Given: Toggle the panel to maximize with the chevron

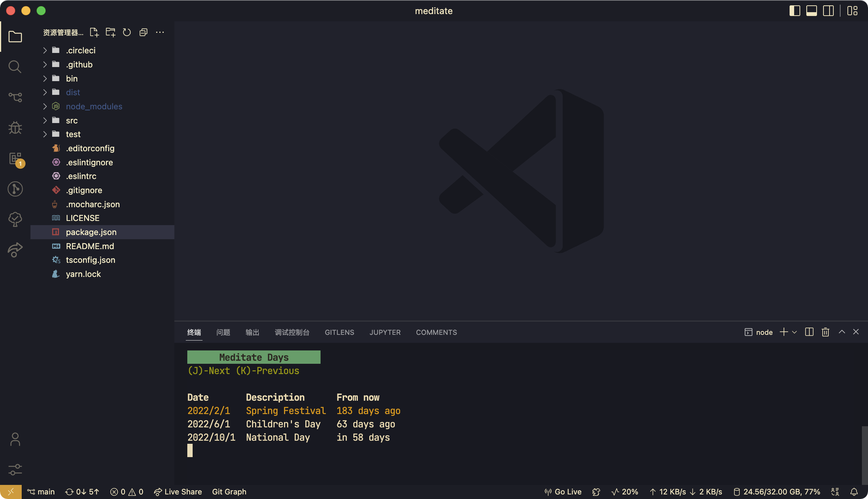Looking at the screenshot, I should pos(841,332).
